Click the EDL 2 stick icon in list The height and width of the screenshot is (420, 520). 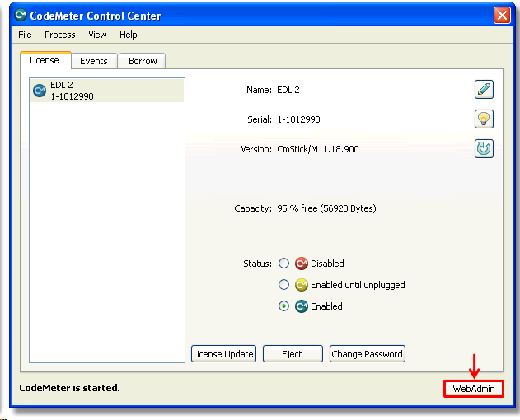coord(39,91)
